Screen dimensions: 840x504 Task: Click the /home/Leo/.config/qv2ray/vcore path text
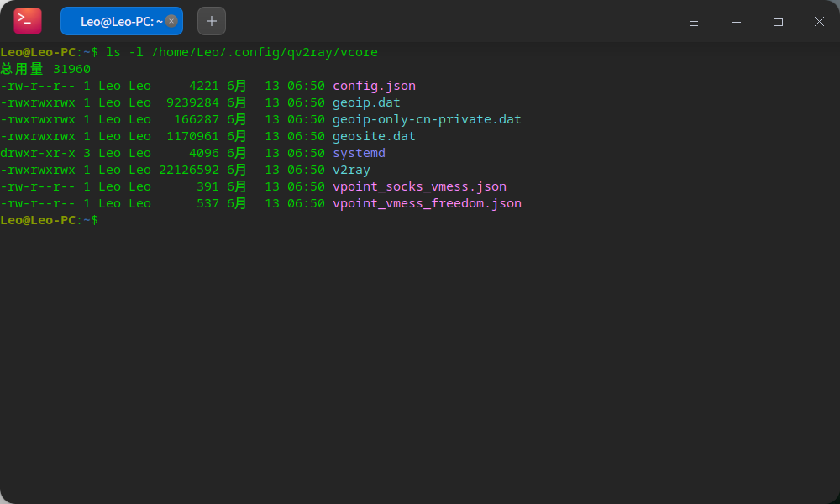click(x=265, y=52)
